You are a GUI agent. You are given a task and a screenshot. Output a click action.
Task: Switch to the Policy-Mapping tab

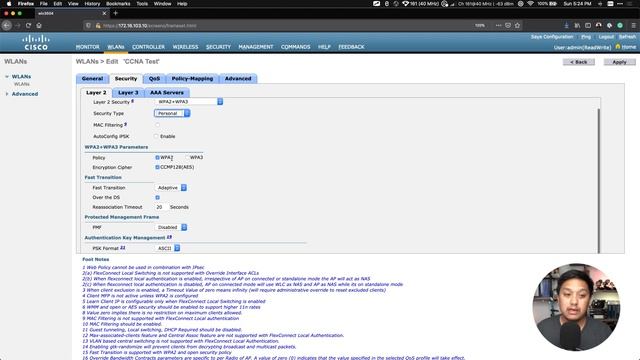tap(192, 78)
